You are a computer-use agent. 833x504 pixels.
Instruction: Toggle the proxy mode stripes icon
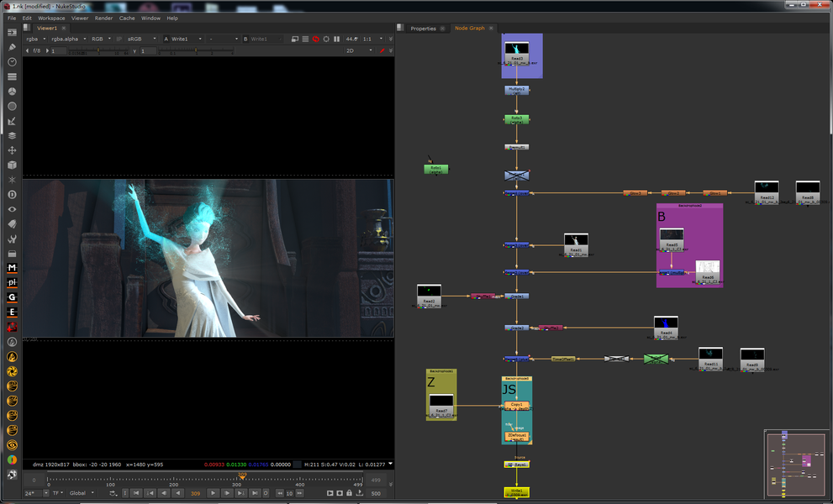[x=305, y=39]
